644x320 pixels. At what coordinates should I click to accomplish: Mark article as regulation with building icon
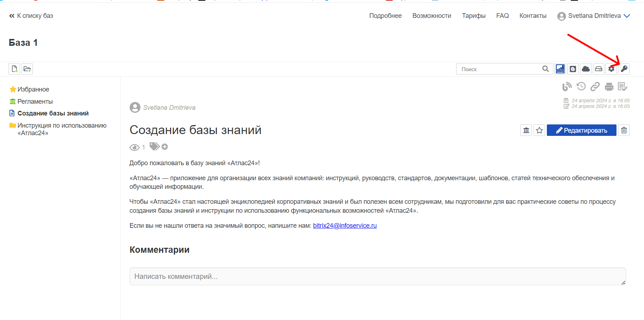[x=526, y=130]
